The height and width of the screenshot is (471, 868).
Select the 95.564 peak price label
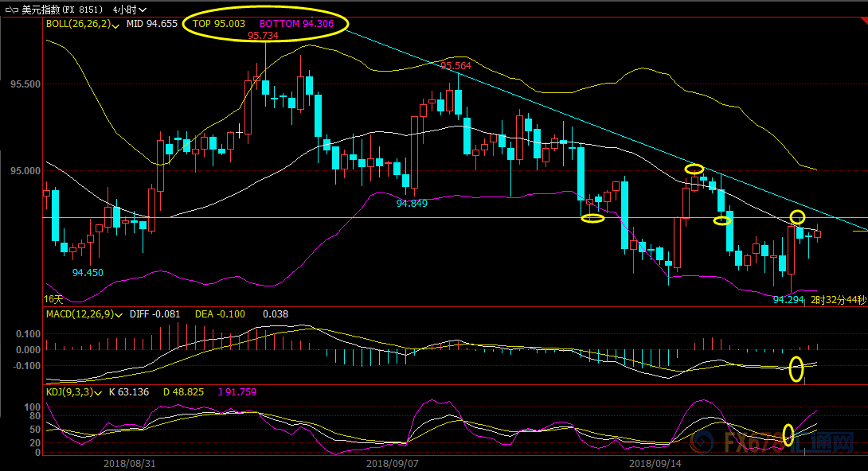click(x=456, y=66)
